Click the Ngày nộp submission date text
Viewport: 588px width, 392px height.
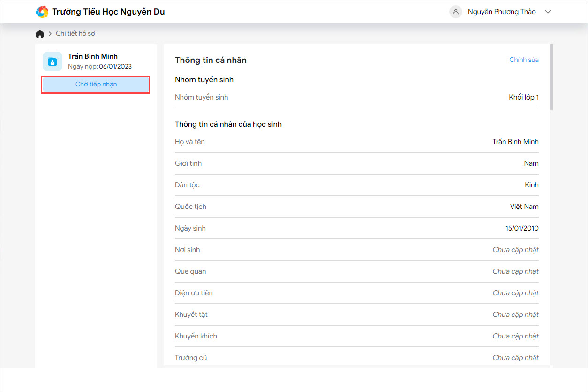tap(100, 66)
